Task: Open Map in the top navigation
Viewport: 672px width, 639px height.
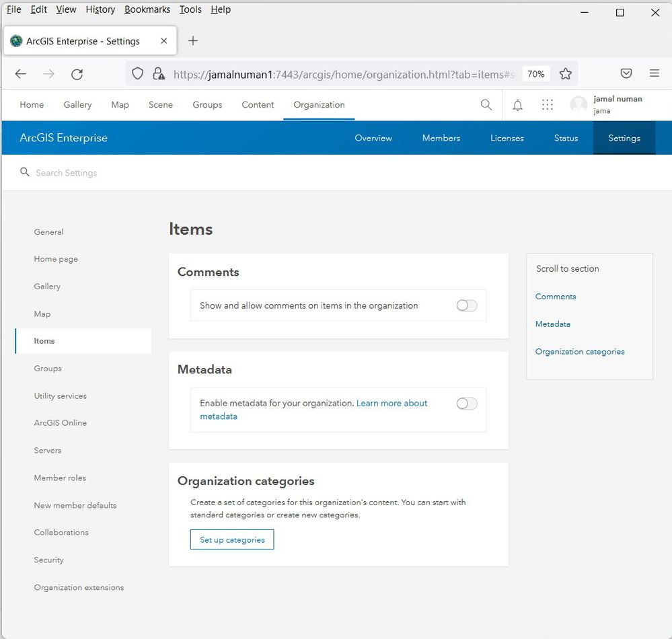Action: point(120,104)
